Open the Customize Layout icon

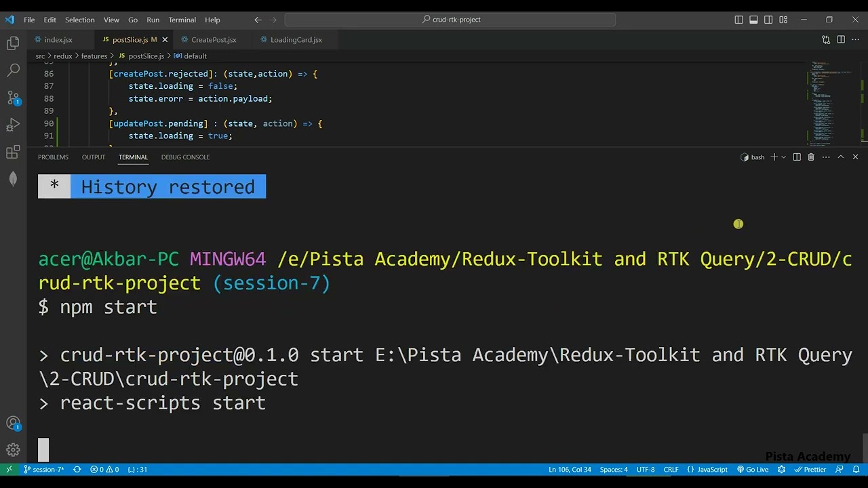click(783, 20)
